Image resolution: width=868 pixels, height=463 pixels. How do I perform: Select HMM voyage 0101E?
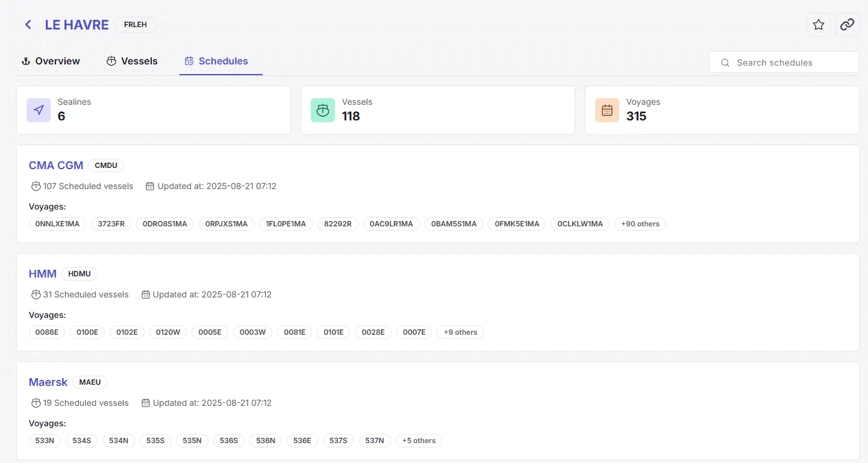click(x=334, y=332)
